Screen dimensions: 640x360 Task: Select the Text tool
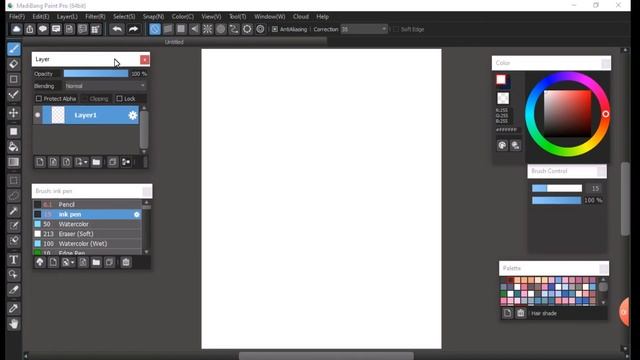pos(13,260)
